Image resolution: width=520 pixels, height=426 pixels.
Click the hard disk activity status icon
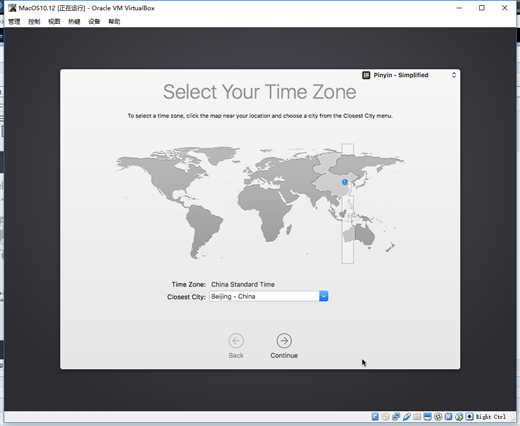[375, 416]
